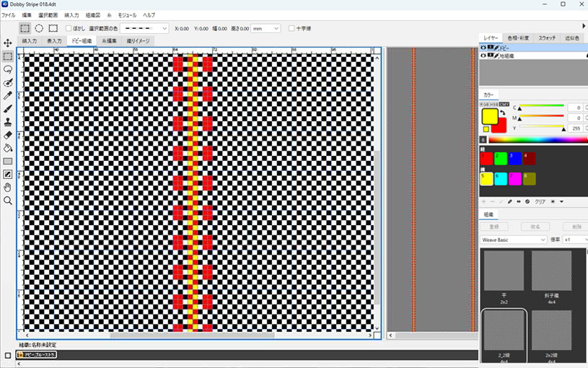Image resolution: width=588 pixels, height=368 pixels.
Task: Open the down-arrow menu in palette toolbar
Action: coord(561,202)
